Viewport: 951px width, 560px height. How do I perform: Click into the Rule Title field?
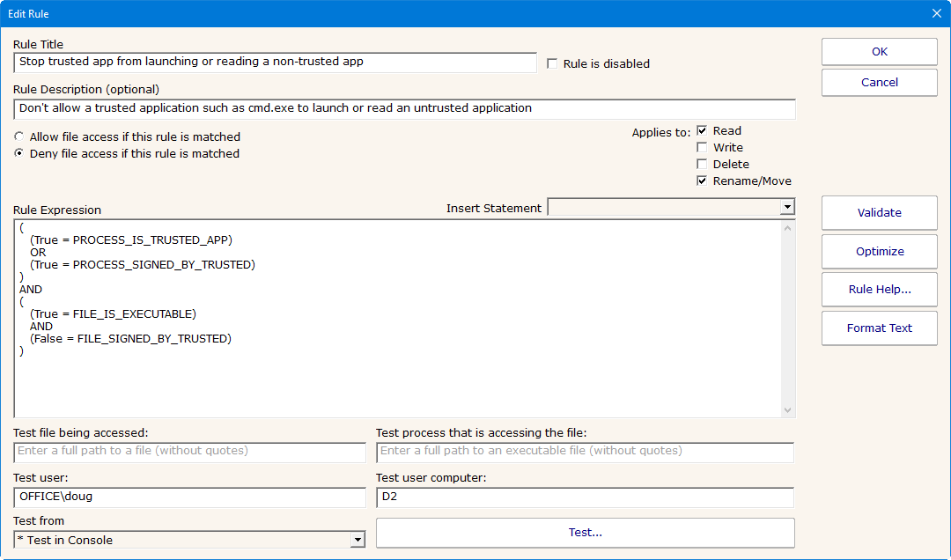(x=275, y=63)
